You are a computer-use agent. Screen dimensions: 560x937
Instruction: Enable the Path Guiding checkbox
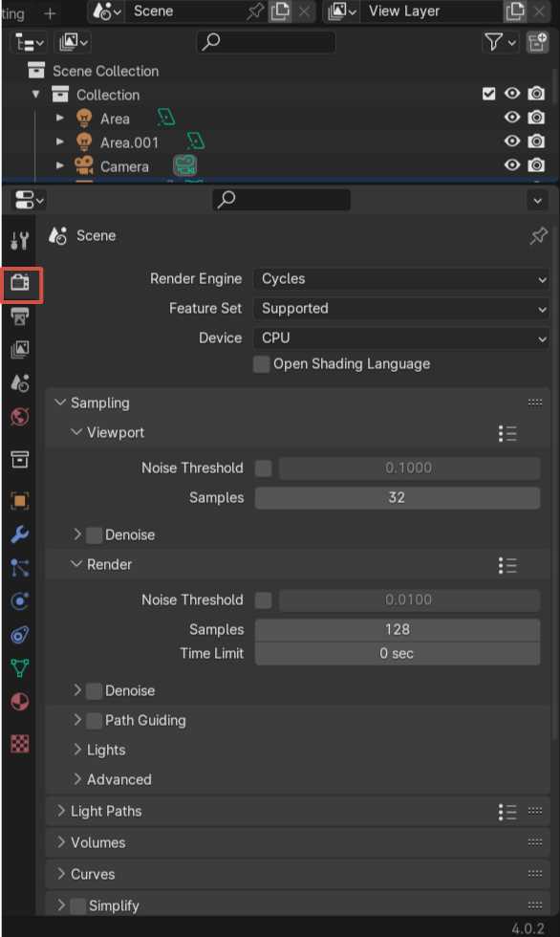click(x=94, y=721)
